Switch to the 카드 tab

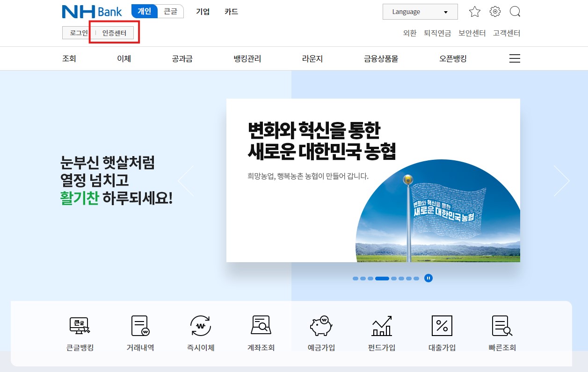[231, 12]
